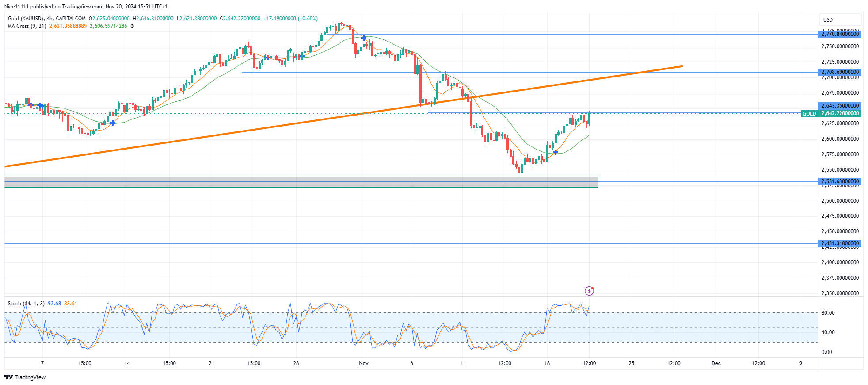Click the orange ascending trendline
The width and height of the screenshot is (868, 385).
click(343, 116)
